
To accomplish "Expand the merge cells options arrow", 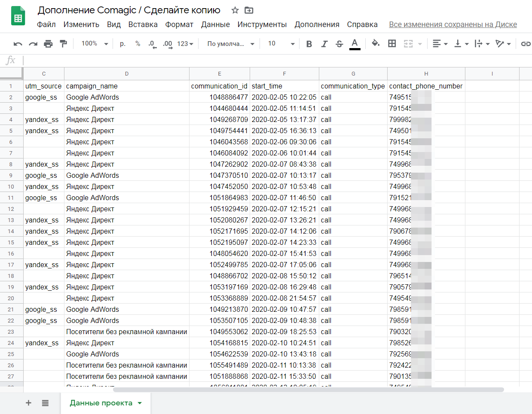I will coord(420,44).
